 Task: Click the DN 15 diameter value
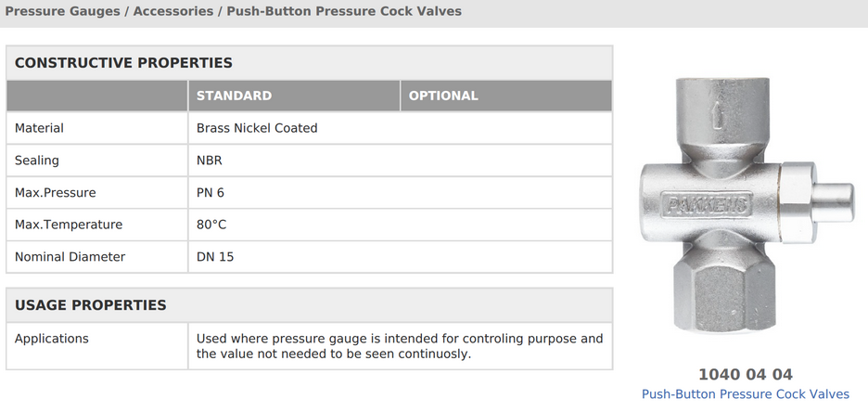point(215,257)
